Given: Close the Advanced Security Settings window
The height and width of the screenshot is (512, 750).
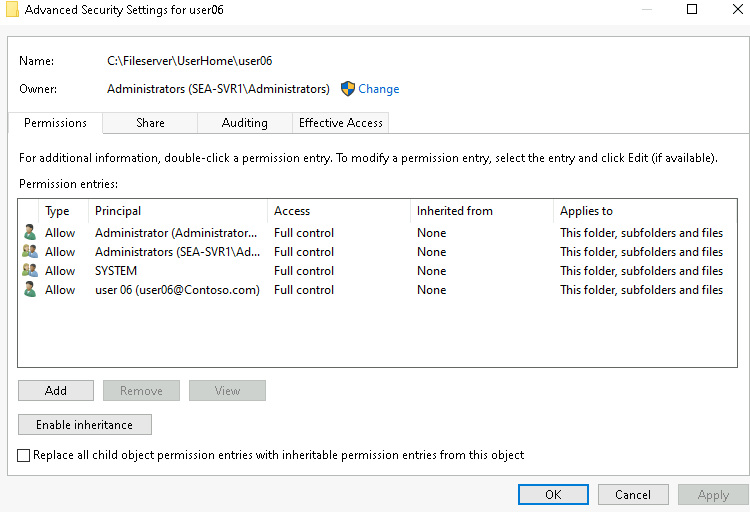Looking at the screenshot, I should pyautogui.click(x=738, y=9).
